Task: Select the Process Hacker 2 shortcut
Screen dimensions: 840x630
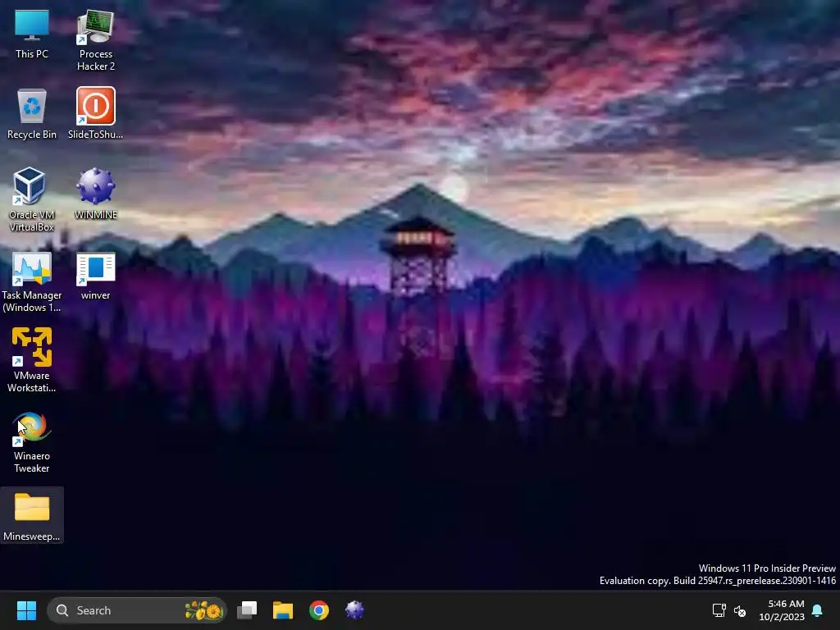Action: tap(95, 40)
